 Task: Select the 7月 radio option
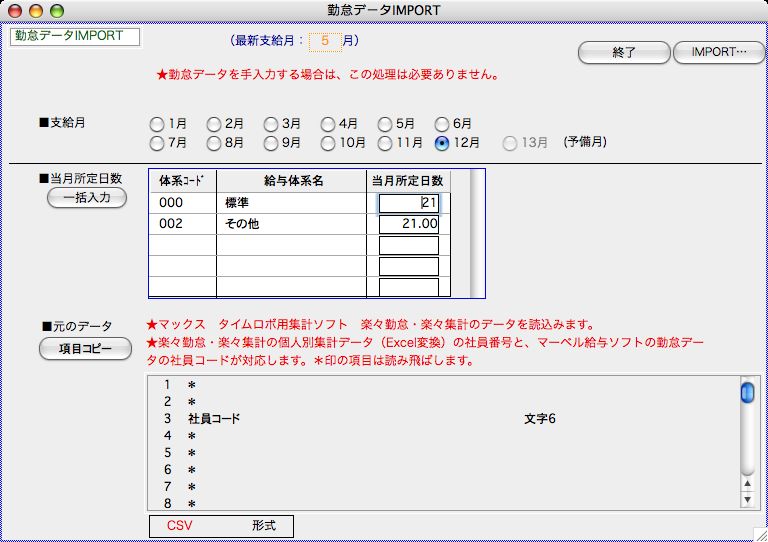point(156,143)
